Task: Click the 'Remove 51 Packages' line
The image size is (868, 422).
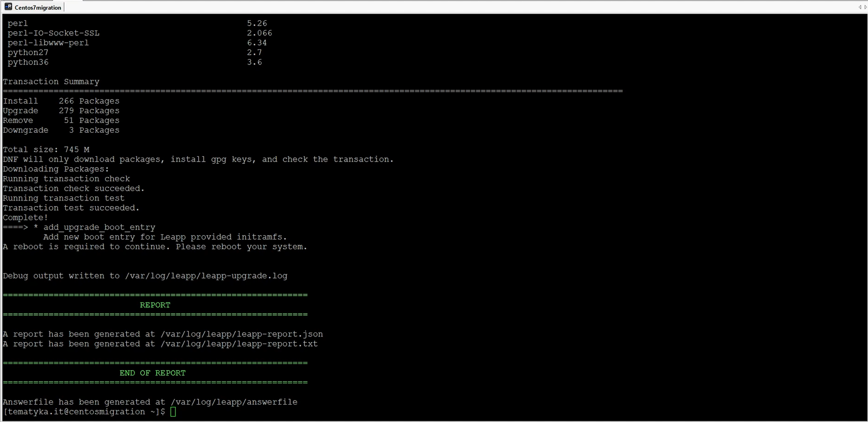Action: 61,121
